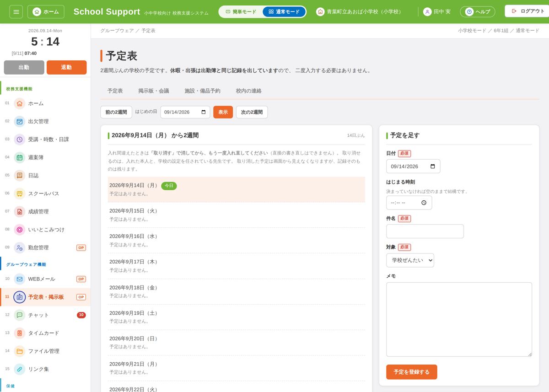This screenshot has height=392, width=549.
Task: Go to 次の2週間
Action: 252,112
